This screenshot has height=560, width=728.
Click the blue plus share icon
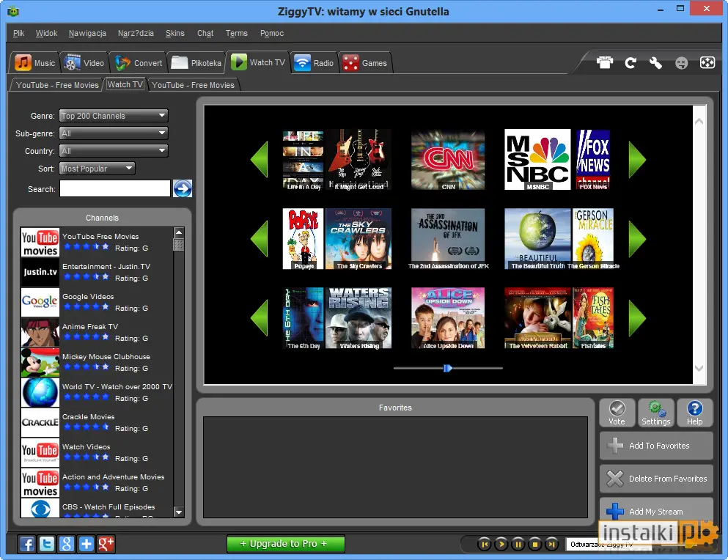click(87, 544)
